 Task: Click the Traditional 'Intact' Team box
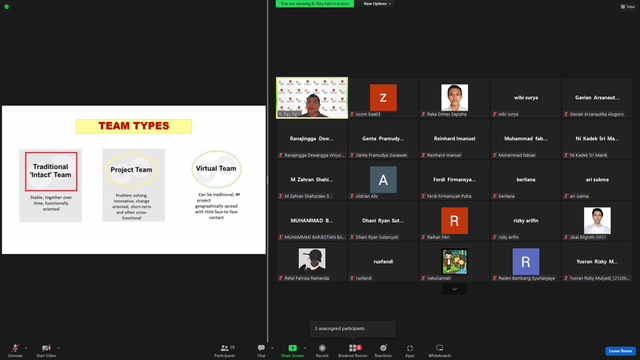click(x=51, y=171)
